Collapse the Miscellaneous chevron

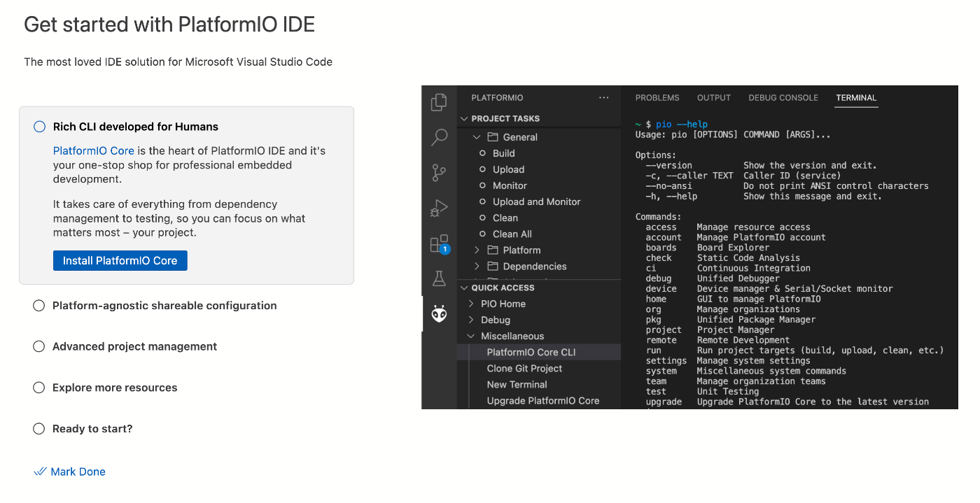click(471, 336)
